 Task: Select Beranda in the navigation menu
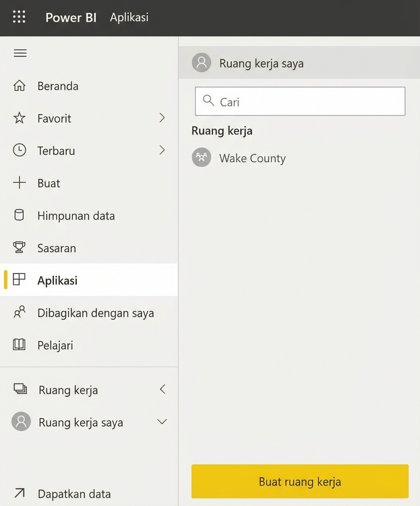[x=57, y=86]
